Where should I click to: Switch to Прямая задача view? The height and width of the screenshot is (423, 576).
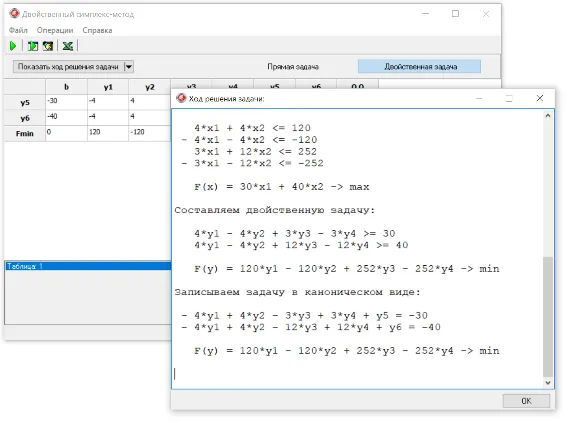point(293,67)
